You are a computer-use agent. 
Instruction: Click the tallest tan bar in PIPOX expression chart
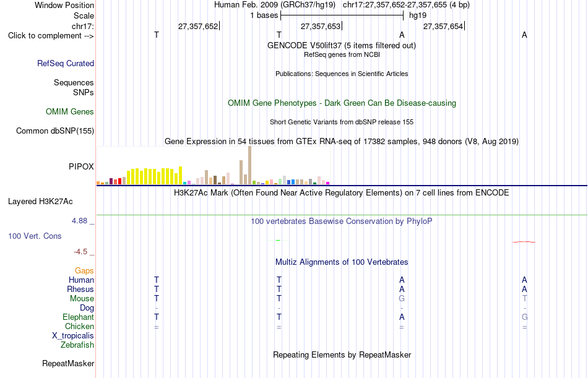click(x=250, y=165)
